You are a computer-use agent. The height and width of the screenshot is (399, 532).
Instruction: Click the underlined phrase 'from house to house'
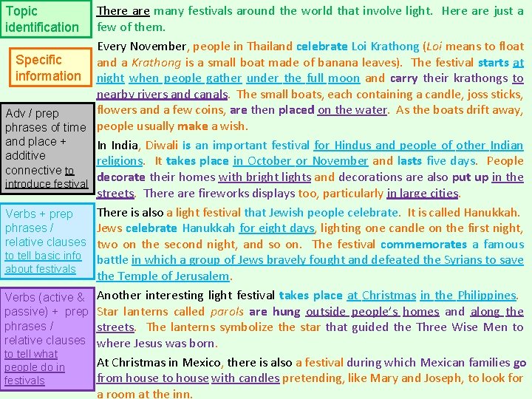point(153,378)
